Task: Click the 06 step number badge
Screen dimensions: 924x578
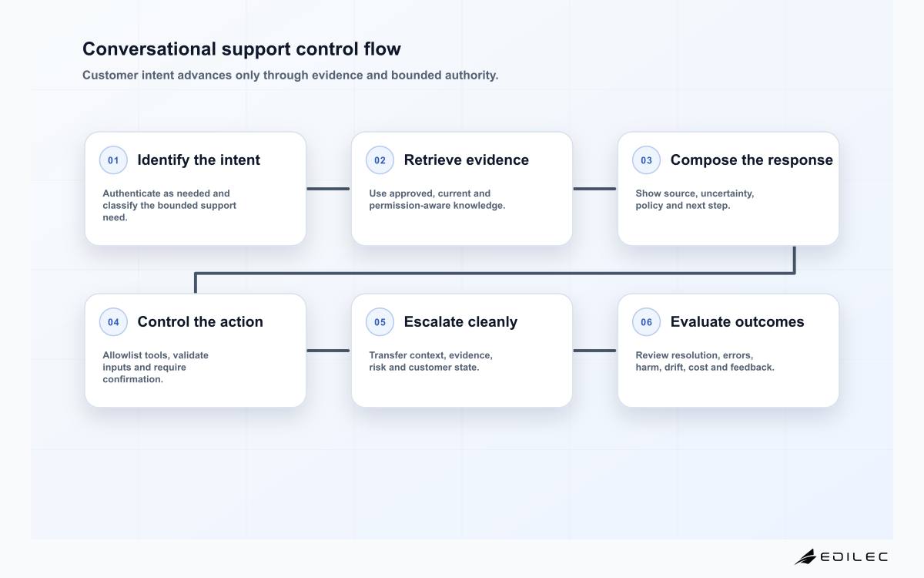Action: 646,322
